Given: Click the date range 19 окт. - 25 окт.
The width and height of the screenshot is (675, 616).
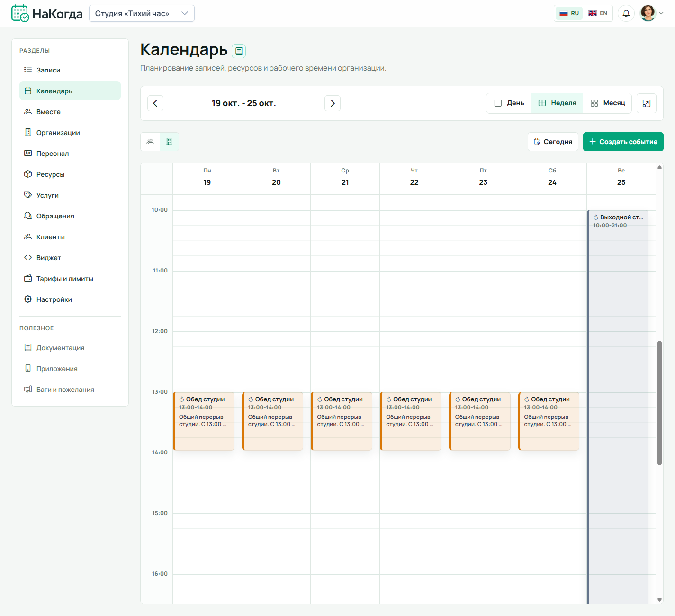Looking at the screenshot, I should pos(244,103).
